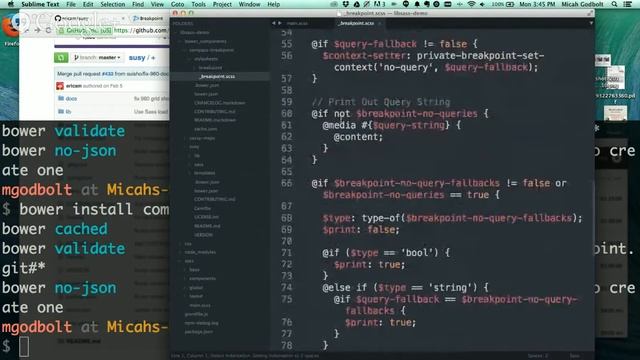Click the Mon 3:45 PM clock
This screenshot has width=640, height=360.
pos(537,4)
